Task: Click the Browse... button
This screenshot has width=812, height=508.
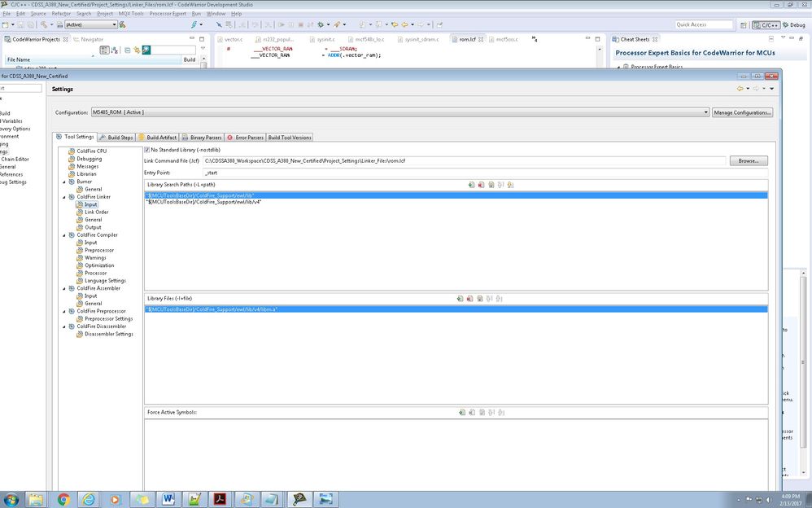Action: (749, 161)
